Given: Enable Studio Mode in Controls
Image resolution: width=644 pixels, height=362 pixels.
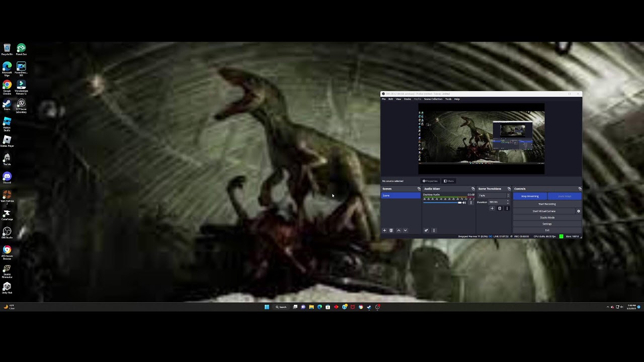Looking at the screenshot, I should coord(547,218).
